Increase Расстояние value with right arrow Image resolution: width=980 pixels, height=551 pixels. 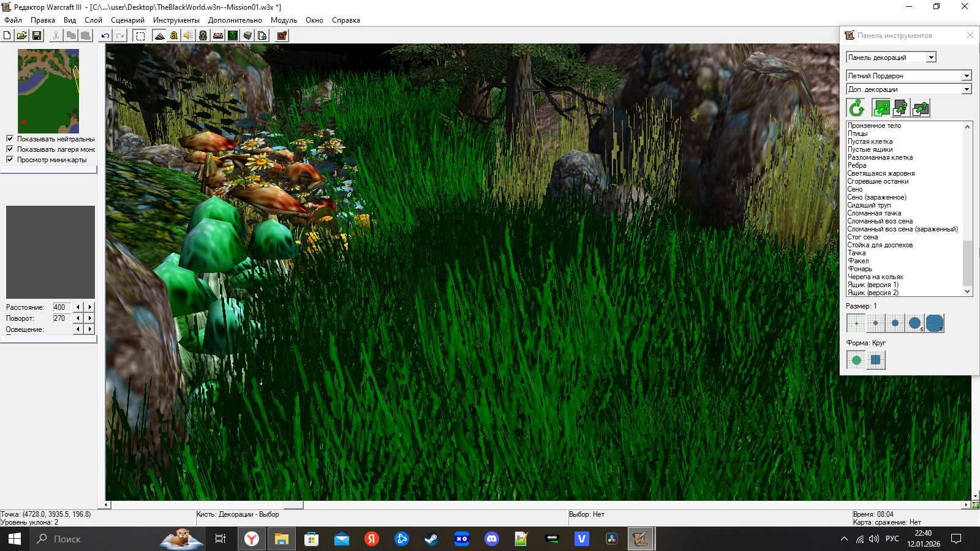pos(90,307)
